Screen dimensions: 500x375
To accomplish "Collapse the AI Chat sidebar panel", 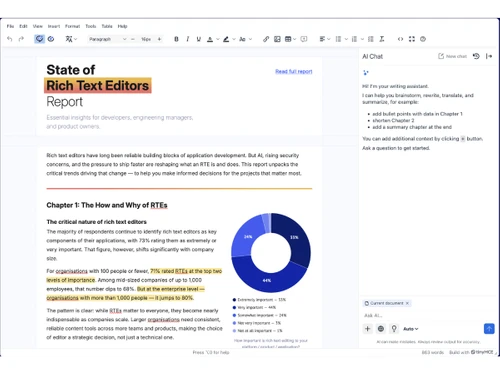I will tap(489, 56).
